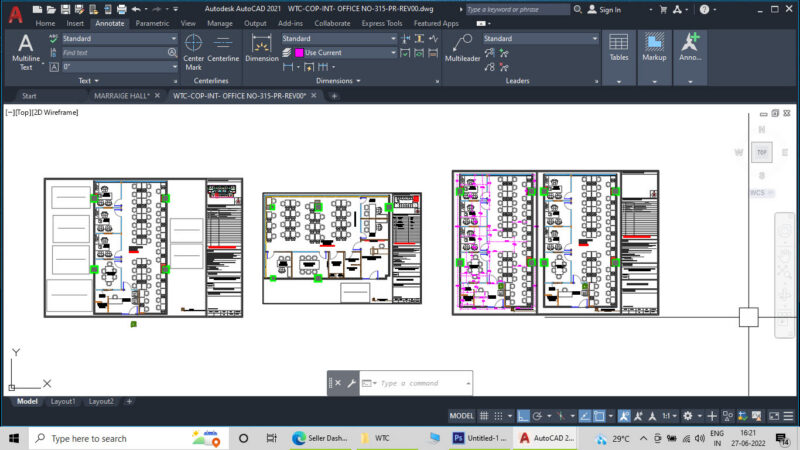Toggle 2D Object Snap square icon

[x=599, y=416]
